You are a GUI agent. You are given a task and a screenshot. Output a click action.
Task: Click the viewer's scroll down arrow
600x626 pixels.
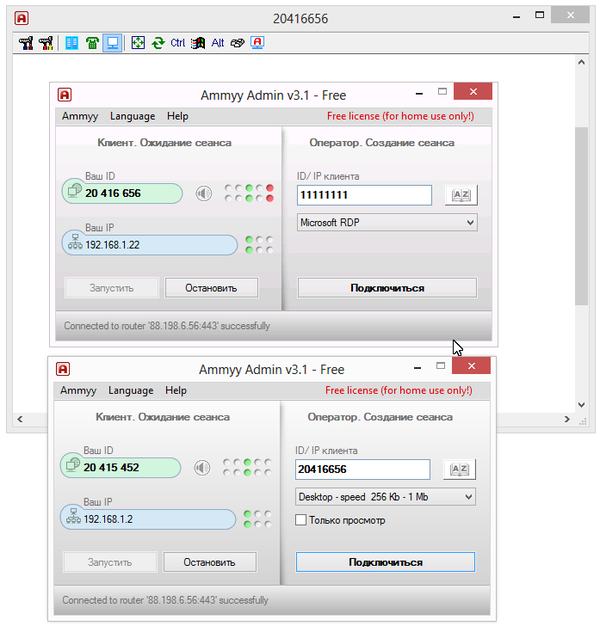[582, 405]
